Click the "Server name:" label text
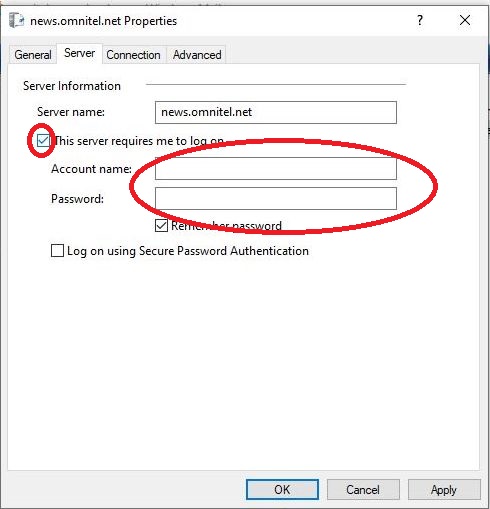Screen dimensions: 490x509 pyautogui.click(x=71, y=112)
